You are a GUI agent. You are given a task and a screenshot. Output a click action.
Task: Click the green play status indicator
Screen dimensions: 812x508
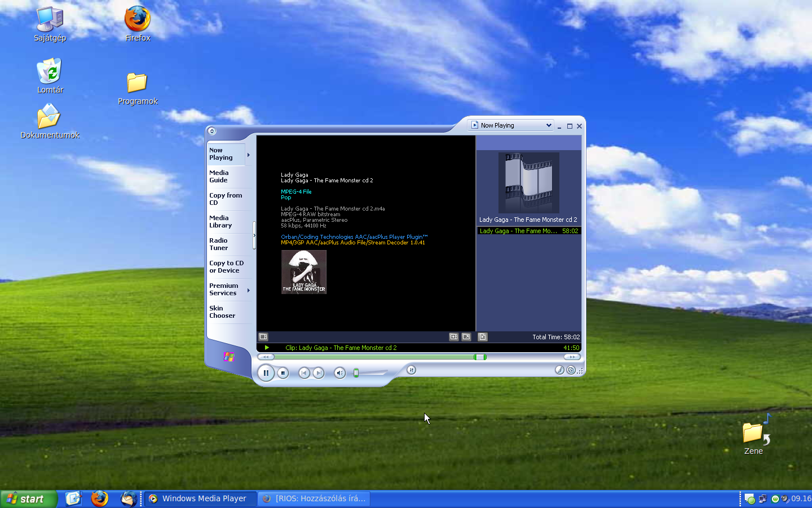267,348
